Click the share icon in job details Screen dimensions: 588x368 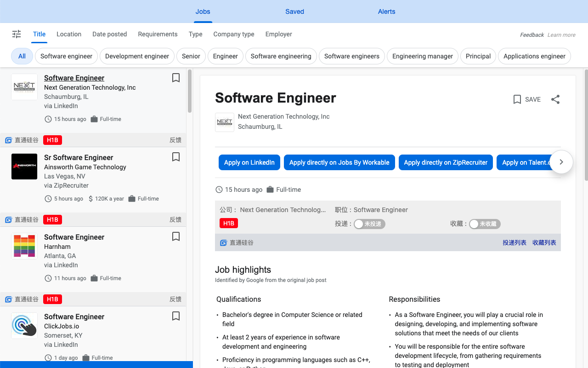(x=555, y=99)
